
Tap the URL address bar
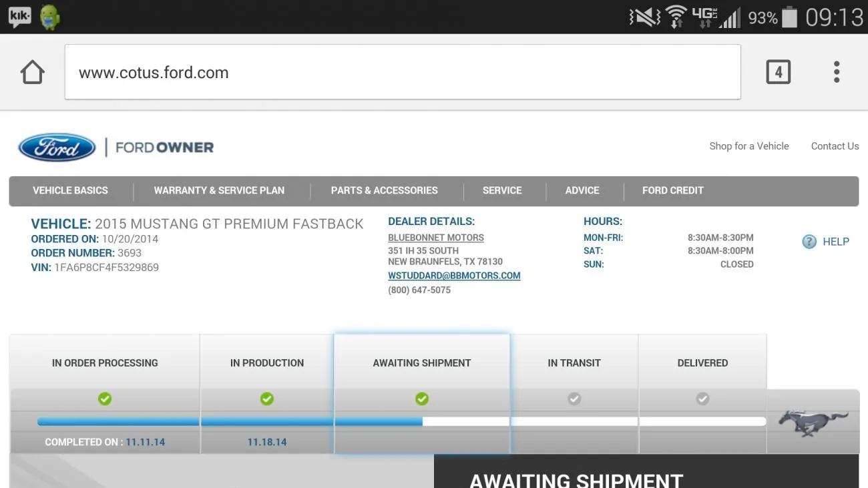[403, 72]
